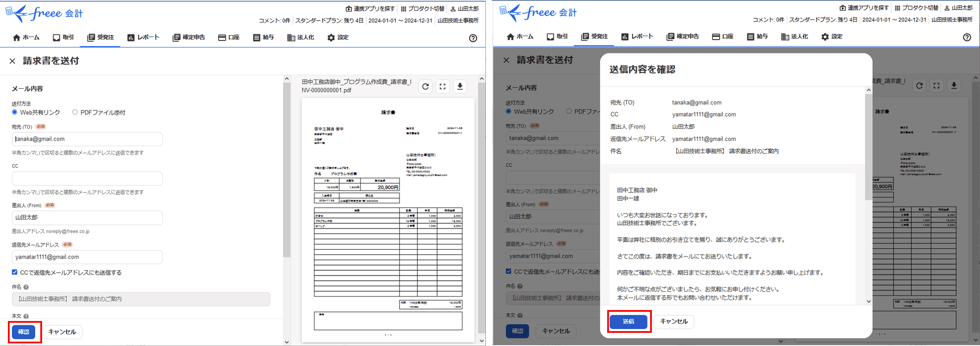This screenshot has height=346, width=980.
Task: Open レポート chart icon in right window
Action: (625, 37)
